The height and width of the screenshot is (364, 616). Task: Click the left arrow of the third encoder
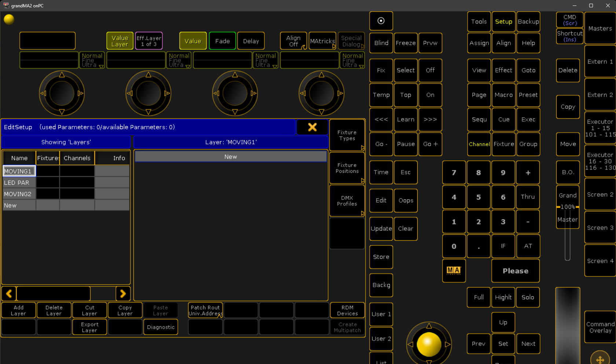(216, 93)
